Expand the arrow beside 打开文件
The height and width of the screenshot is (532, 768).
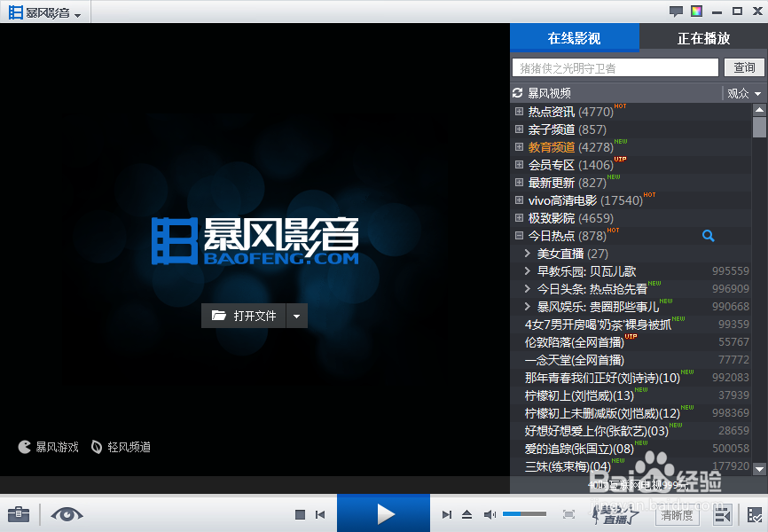point(296,315)
